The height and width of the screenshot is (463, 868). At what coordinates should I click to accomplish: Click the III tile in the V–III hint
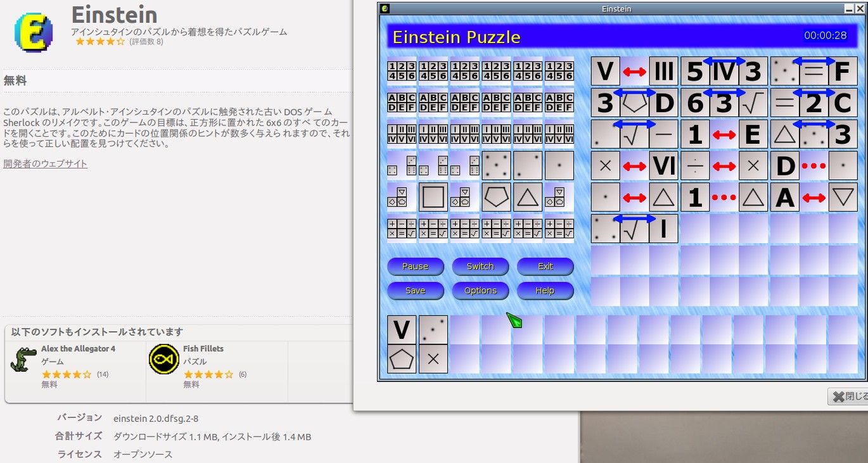click(664, 71)
